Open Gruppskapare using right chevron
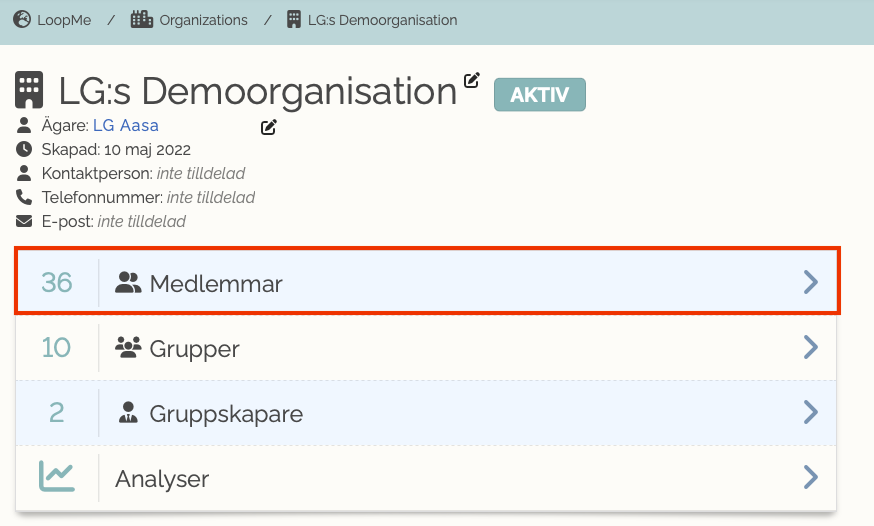This screenshot has width=874, height=526. [x=811, y=412]
